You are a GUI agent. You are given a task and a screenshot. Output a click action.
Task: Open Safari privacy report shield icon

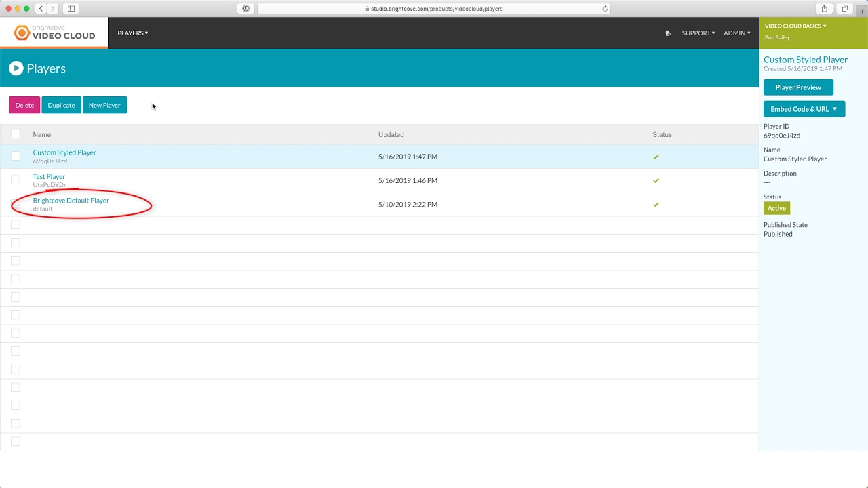(245, 9)
